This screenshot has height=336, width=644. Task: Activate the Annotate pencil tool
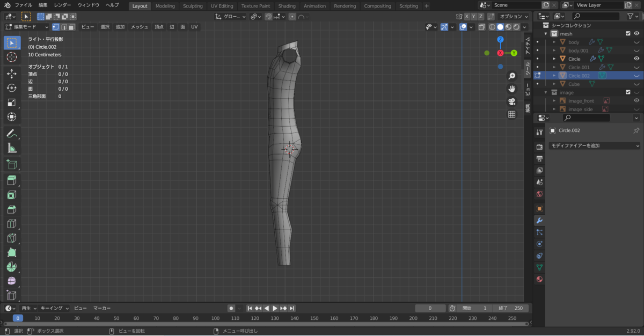(x=12, y=134)
